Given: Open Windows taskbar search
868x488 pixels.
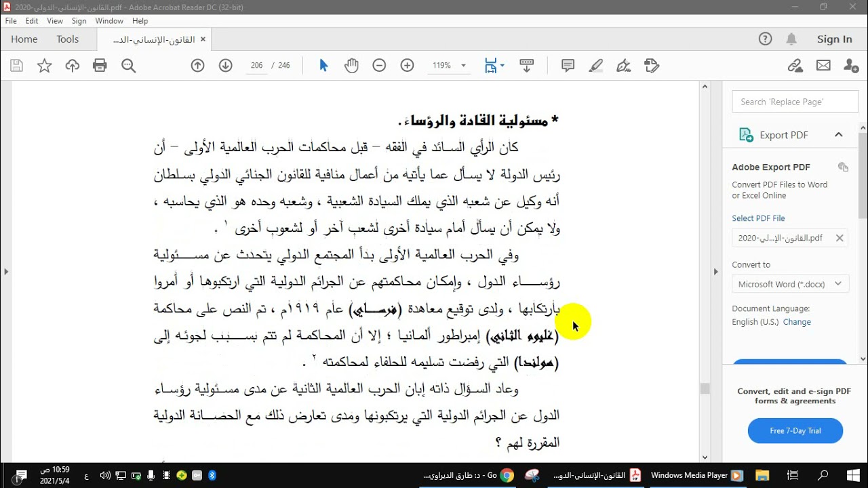Looking at the screenshot, I should point(823,475).
